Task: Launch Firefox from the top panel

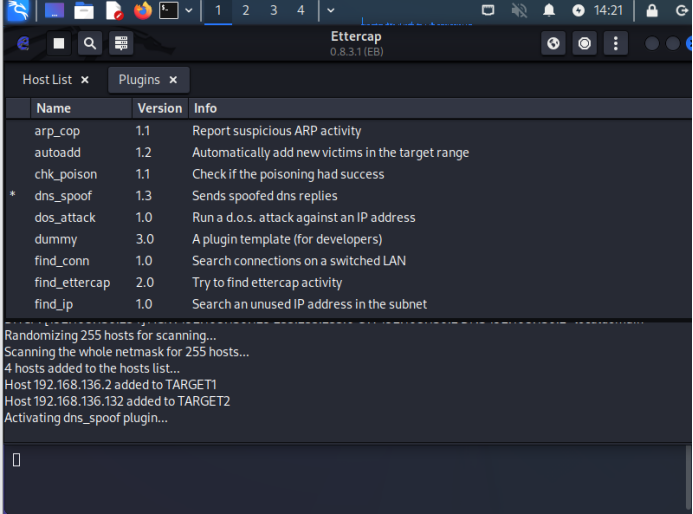Action: click(142, 11)
